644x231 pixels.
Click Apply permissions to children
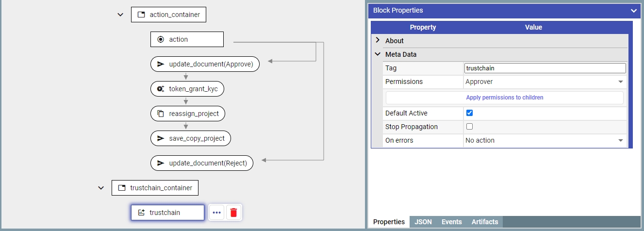[504, 98]
